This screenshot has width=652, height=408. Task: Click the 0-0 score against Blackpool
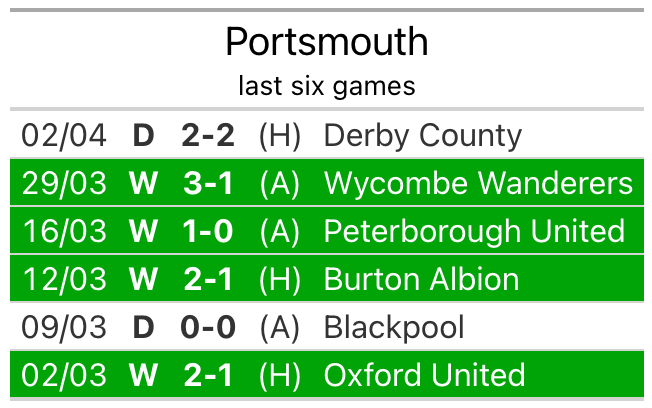pyautogui.click(x=208, y=327)
